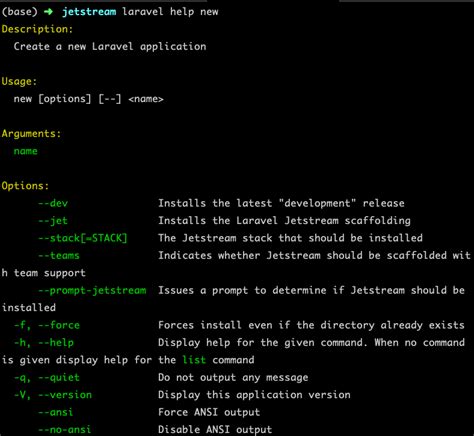
Task: Click the wrapped 'installed' line
Action: click(29, 308)
